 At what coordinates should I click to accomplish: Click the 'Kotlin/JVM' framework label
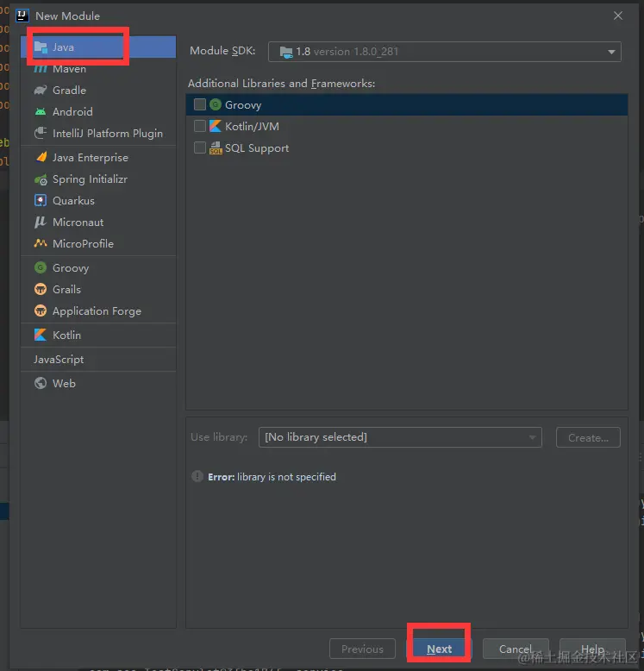tap(252, 126)
